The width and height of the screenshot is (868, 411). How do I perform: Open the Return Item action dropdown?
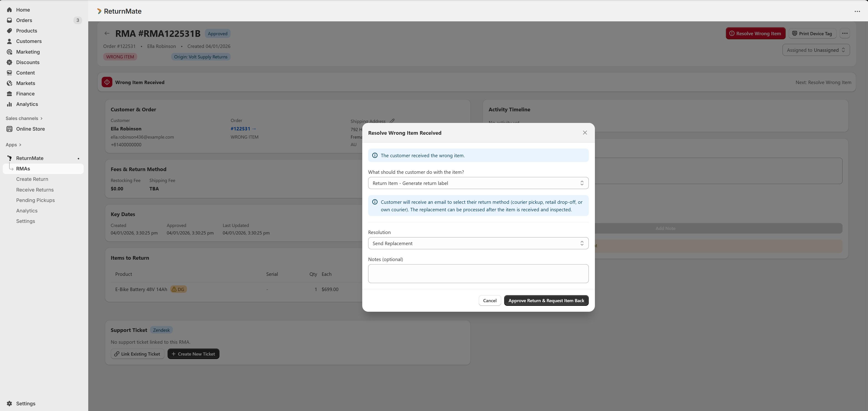tap(478, 183)
